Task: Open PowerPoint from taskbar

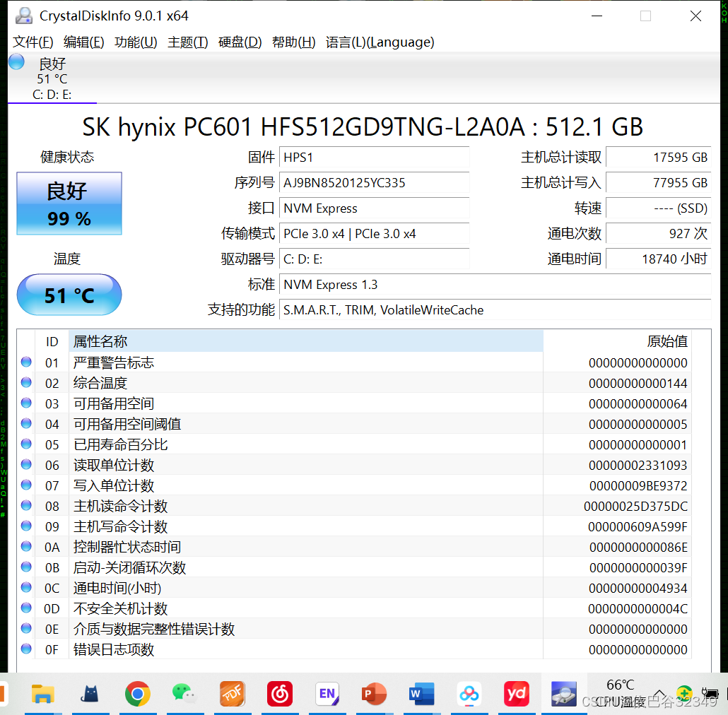Action: 374,694
